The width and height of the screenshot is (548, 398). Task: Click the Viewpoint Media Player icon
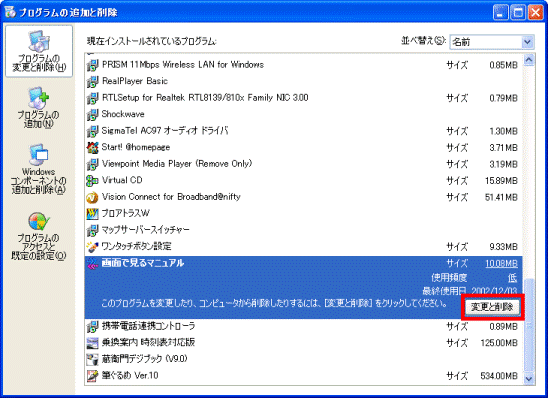93,164
